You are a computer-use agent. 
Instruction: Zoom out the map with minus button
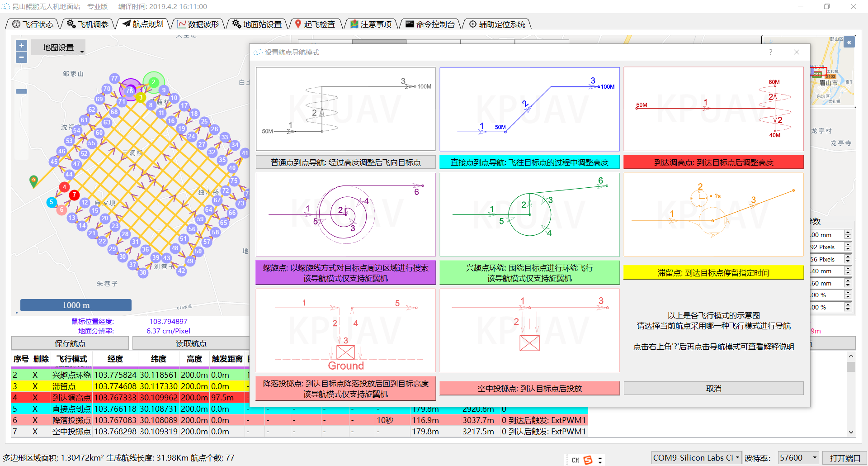pyautogui.click(x=21, y=57)
